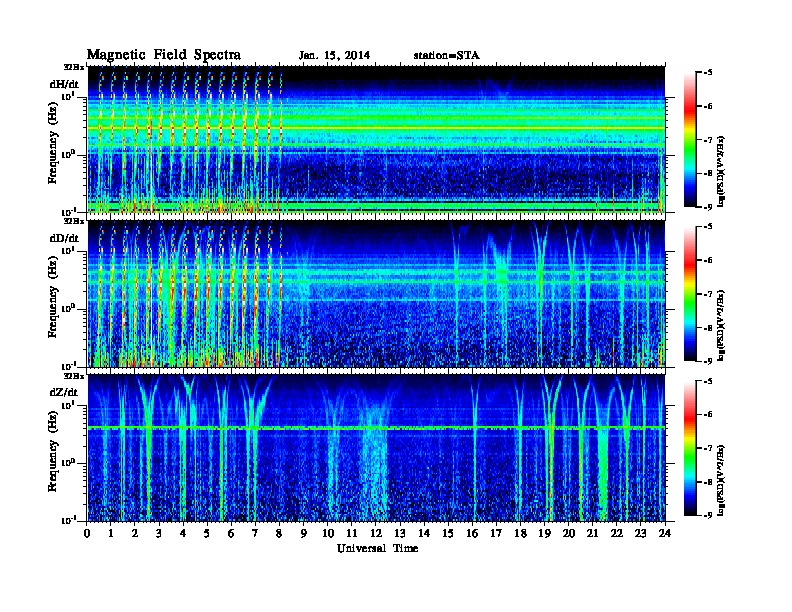Image resolution: width=792 pixels, height=612 pixels.
Task: Click hour 6 on the time axis
Action: coord(232,534)
